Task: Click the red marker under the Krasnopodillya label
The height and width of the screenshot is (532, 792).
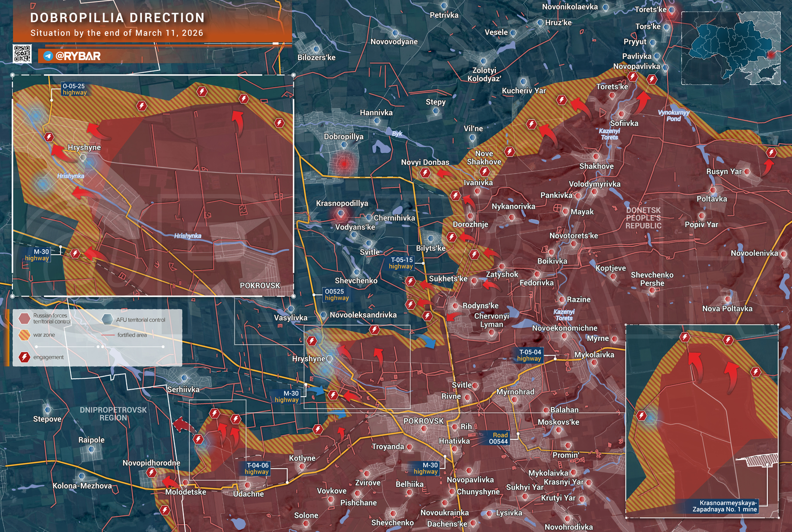Action: (x=340, y=214)
